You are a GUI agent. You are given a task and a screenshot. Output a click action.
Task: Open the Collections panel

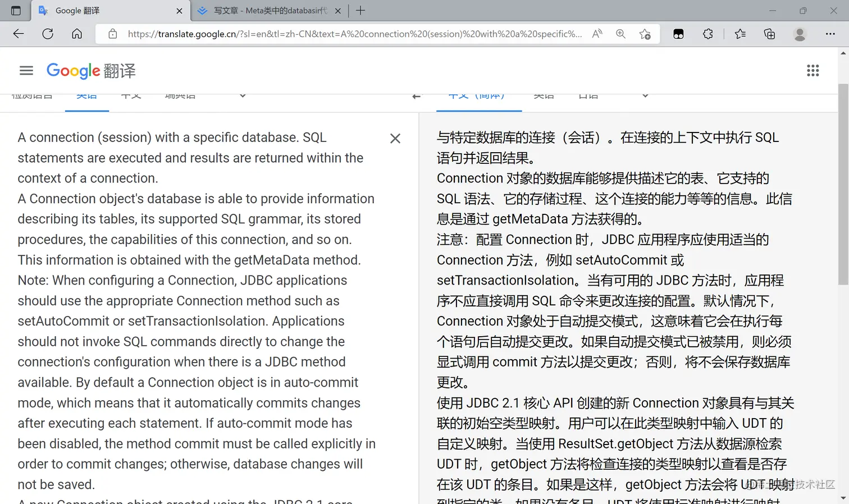point(770,34)
